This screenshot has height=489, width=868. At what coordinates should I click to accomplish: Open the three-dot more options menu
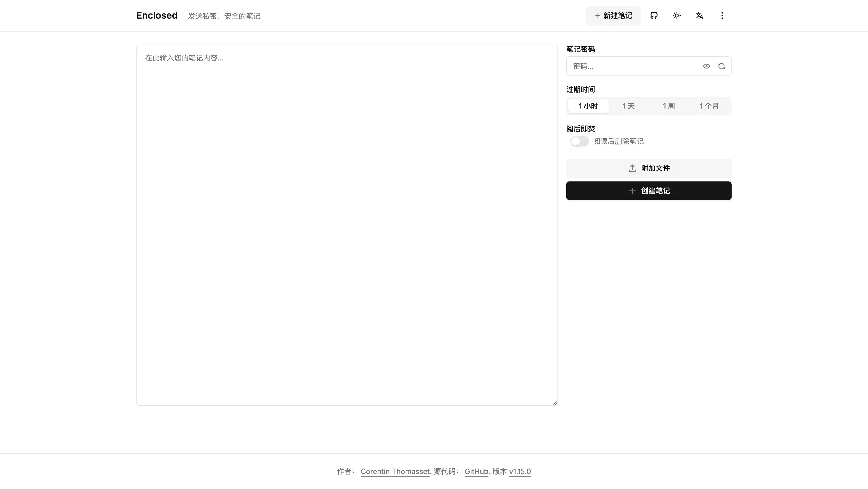(x=722, y=16)
